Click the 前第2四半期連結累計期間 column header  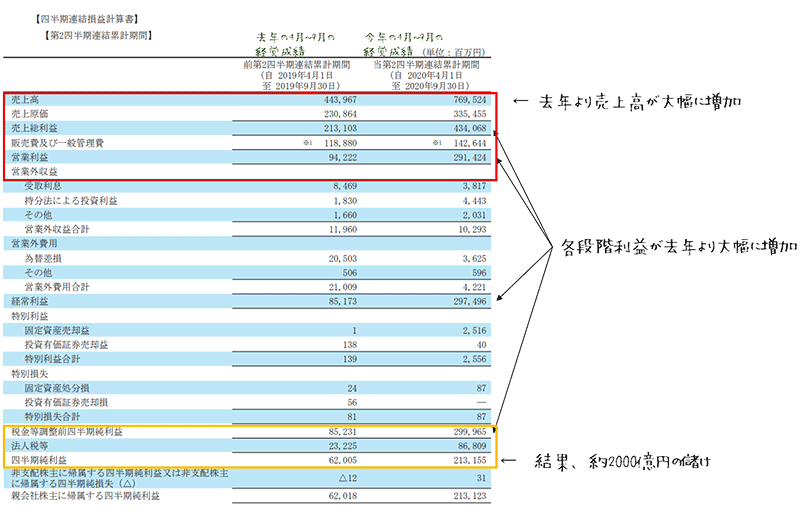click(297, 65)
